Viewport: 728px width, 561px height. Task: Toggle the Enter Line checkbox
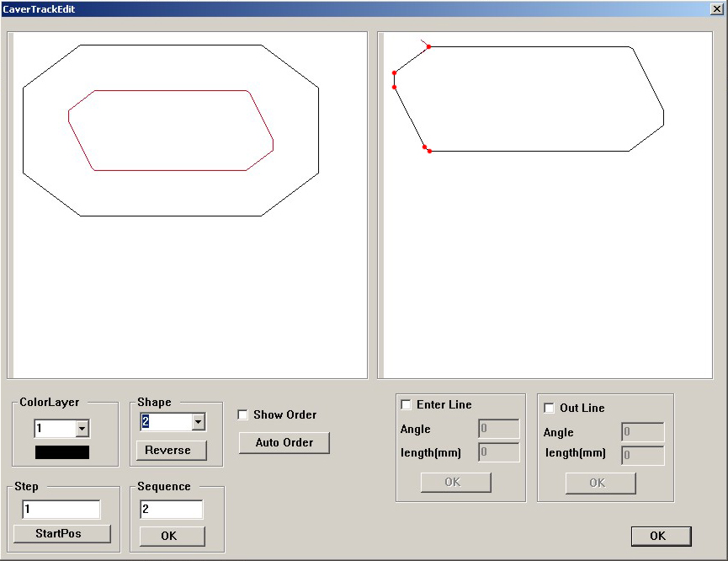pyautogui.click(x=407, y=404)
